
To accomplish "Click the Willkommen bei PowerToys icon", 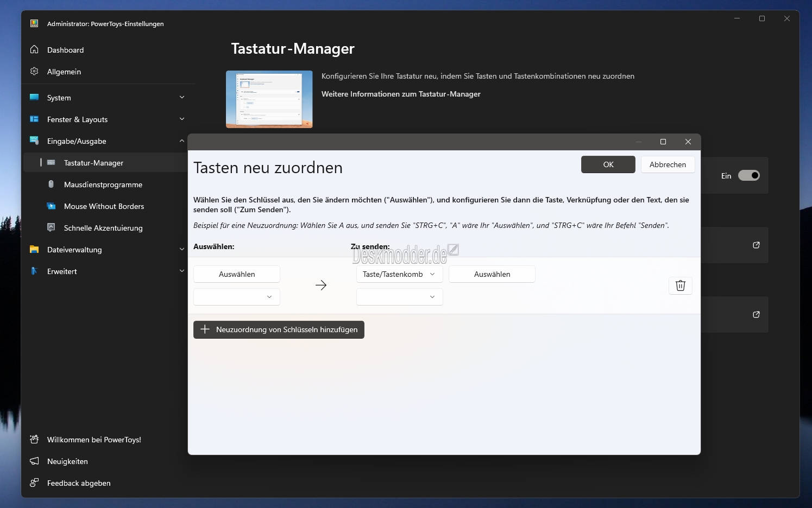I will pos(34,439).
